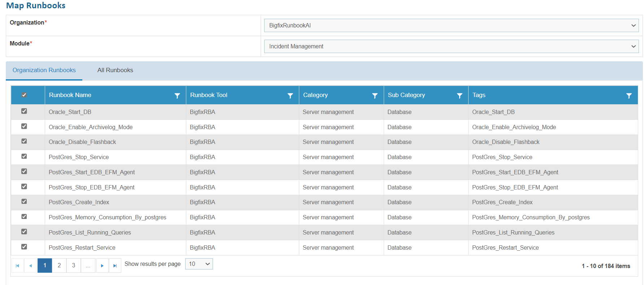Open the Organization dropdown
The image size is (644, 285).
tap(451, 26)
